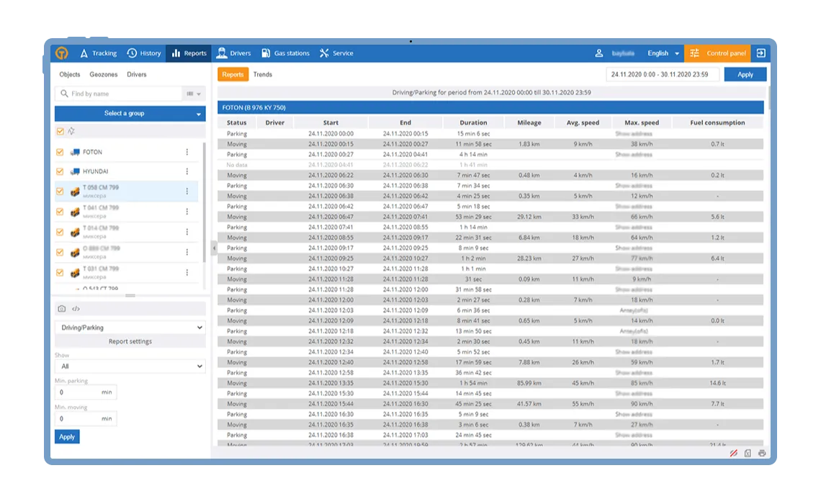This screenshot has width=821, height=504.
Task: Open the English language dropdown
Action: (663, 53)
